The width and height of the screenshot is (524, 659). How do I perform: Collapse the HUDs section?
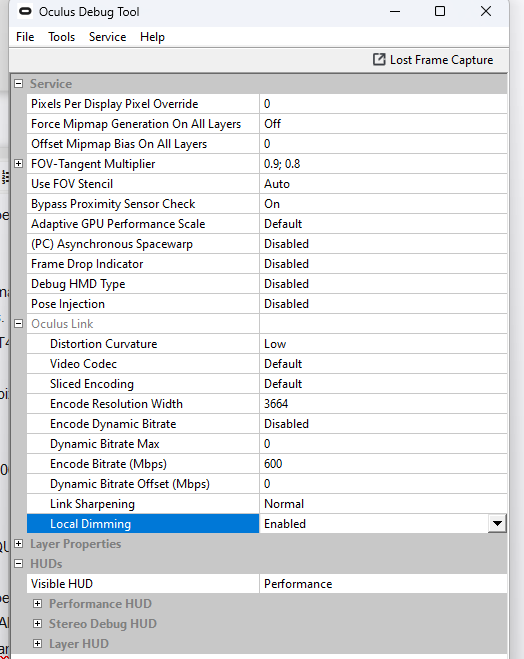click(18, 564)
